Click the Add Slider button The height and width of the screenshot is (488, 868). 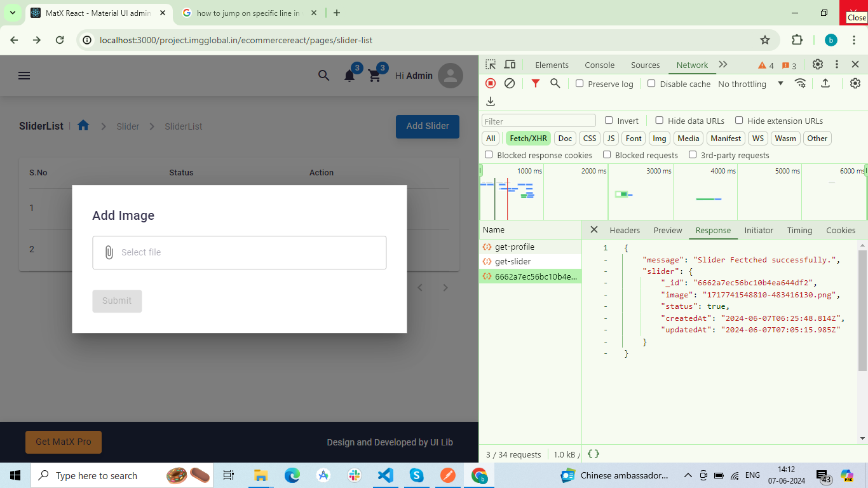tap(427, 126)
